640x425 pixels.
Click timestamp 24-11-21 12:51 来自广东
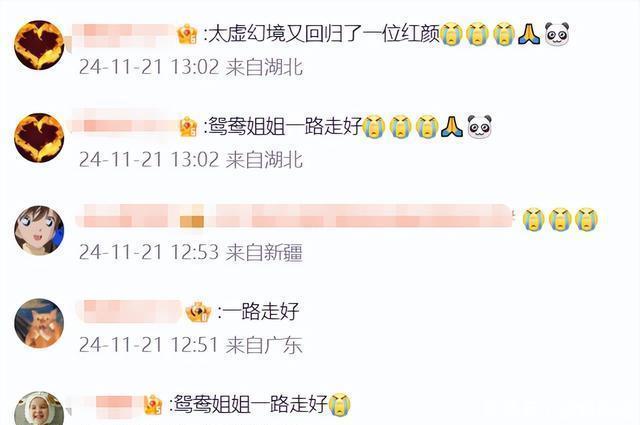coord(191,345)
